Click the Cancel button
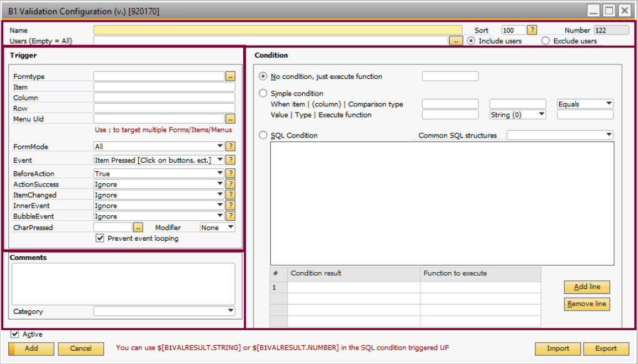The image size is (638, 364). (x=81, y=348)
